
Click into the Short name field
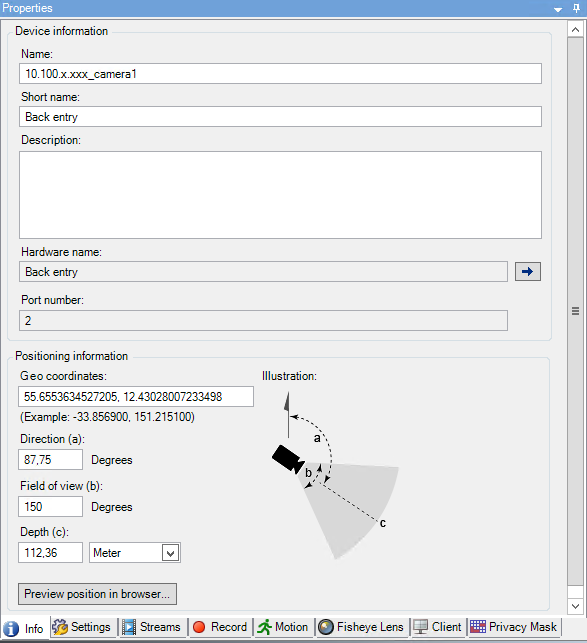pos(280,117)
